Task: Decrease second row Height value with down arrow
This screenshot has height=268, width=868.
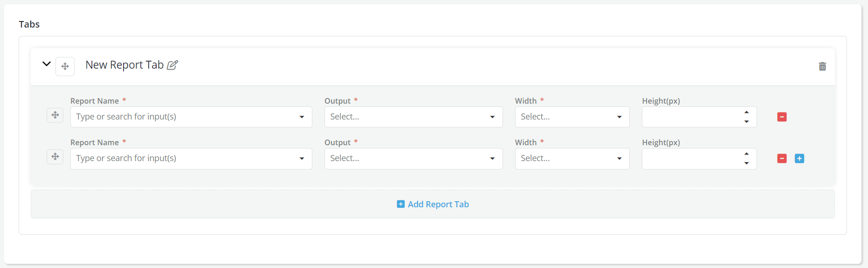Action: (746, 163)
